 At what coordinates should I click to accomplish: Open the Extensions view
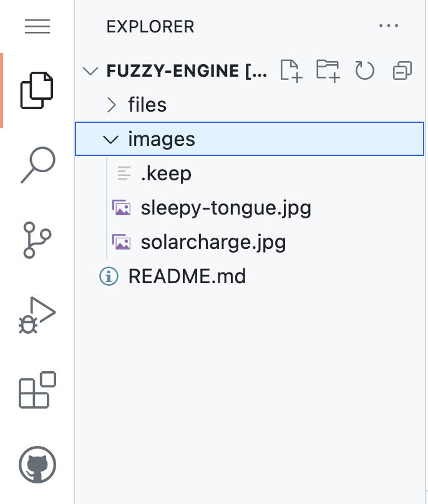point(37,390)
